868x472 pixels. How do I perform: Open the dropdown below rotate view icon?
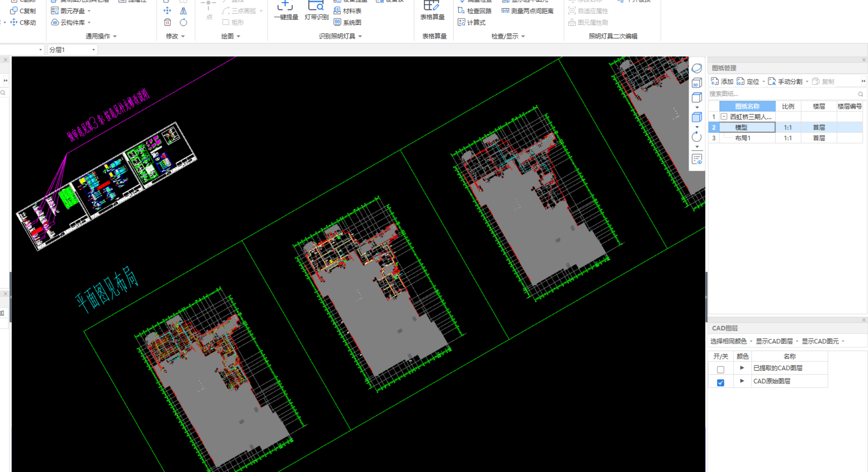point(697,147)
